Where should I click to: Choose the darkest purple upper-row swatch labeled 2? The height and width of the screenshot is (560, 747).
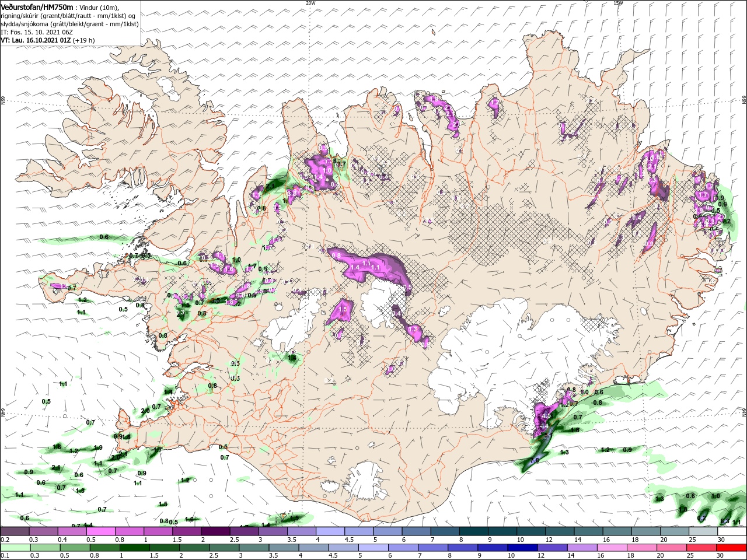click(215, 531)
